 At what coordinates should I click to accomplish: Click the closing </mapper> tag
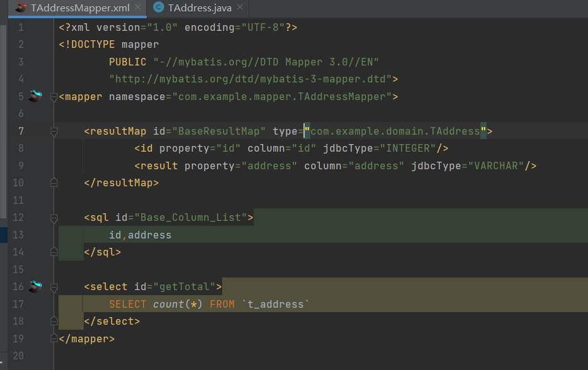(87, 339)
